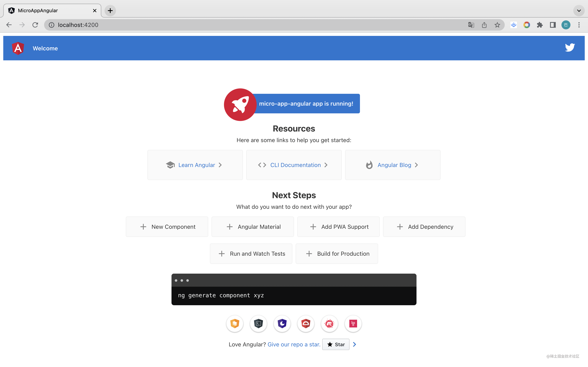Screen dimensions: 588x367
Task: Click the Angular shield logo in header
Action: point(18,48)
